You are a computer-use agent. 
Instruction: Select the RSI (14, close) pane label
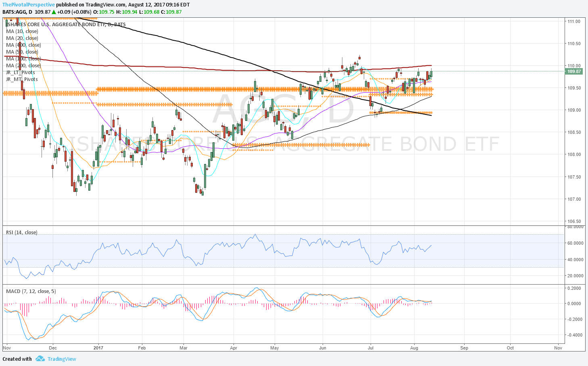[21, 233]
